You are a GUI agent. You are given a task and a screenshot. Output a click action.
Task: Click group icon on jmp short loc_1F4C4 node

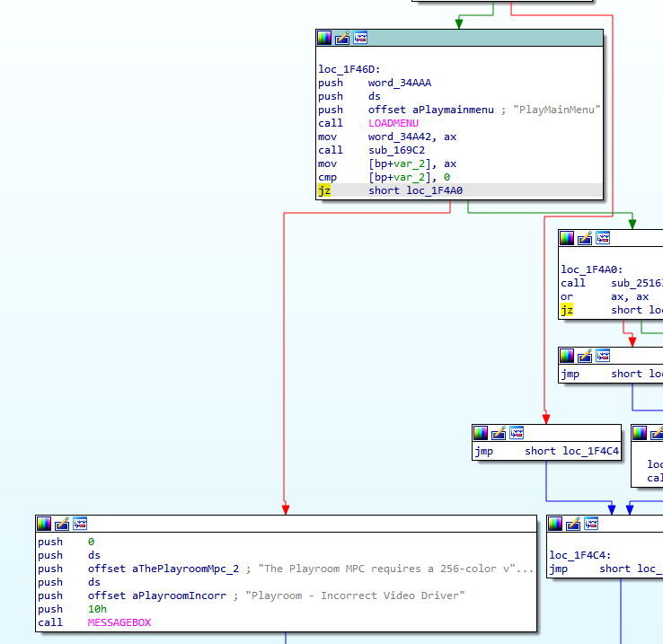point(517,434)
